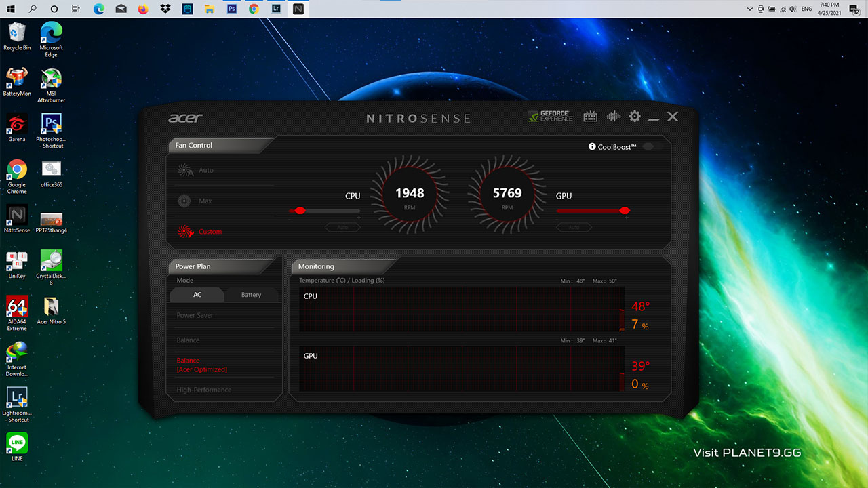Close the NitroSense window

(x=672, y=117)
